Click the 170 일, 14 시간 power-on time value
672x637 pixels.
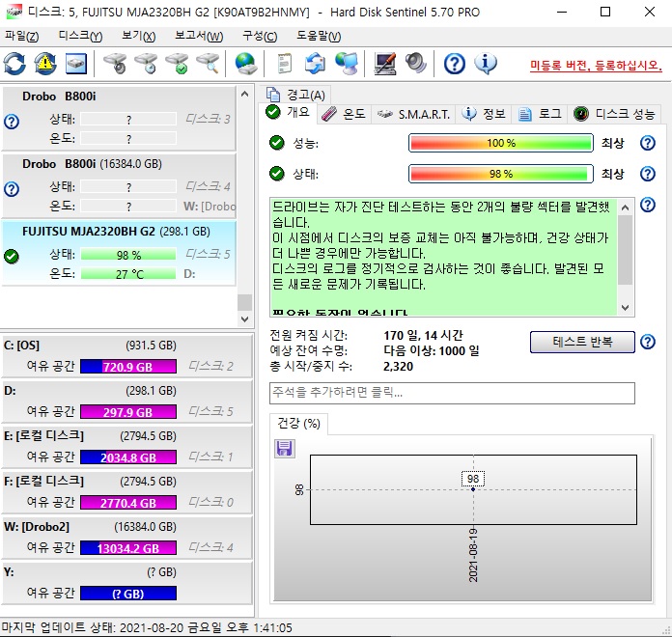pyautogui.click(x=423, y=335)
